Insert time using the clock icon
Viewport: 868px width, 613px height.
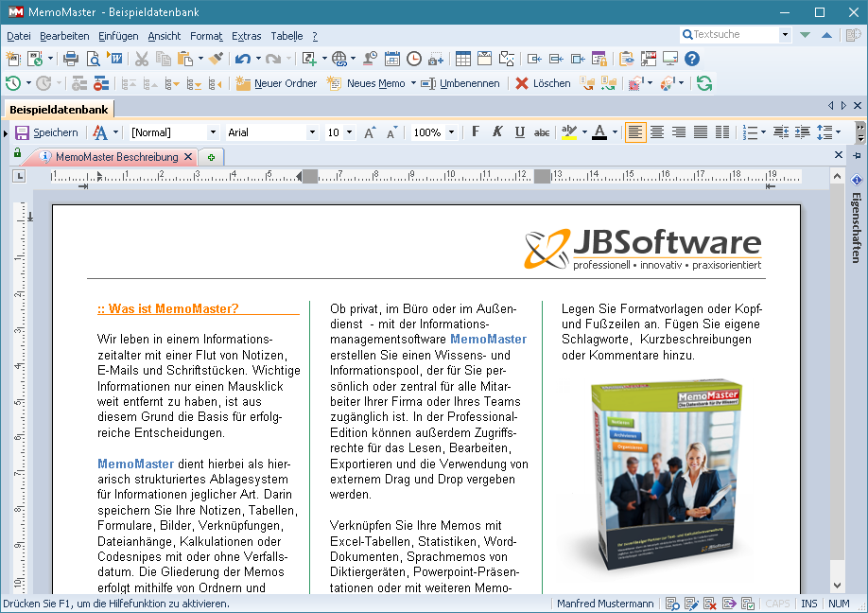[x=413, y=58]
